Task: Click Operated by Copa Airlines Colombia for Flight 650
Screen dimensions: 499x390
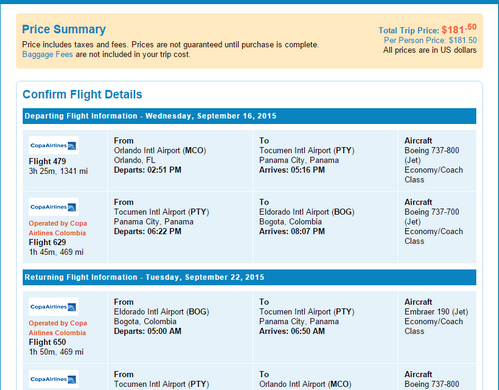Action: (58, 328)
